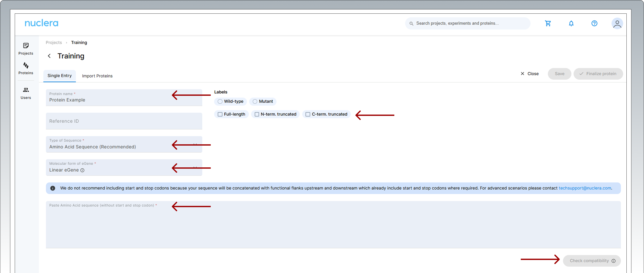Open the shopping cart icon

[548, 23]
